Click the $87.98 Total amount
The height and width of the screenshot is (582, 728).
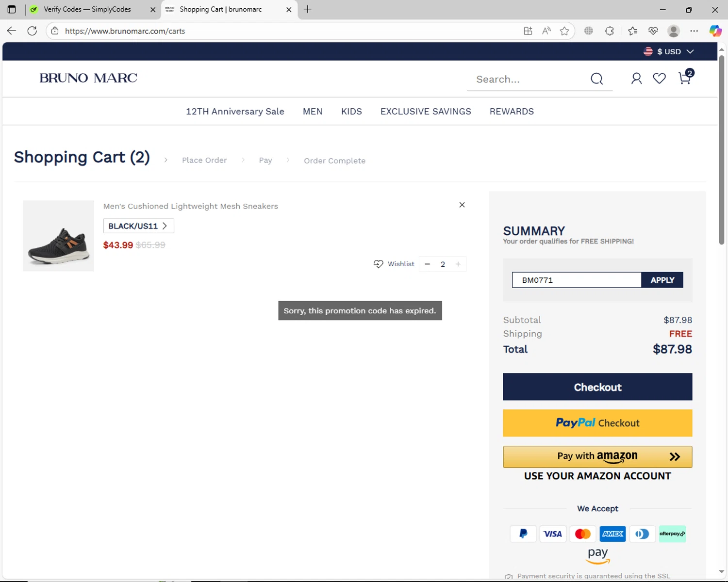(x=672, y=349)
